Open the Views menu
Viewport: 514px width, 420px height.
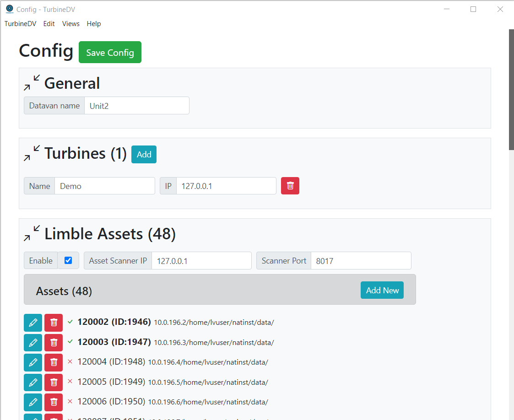[71, 24]
